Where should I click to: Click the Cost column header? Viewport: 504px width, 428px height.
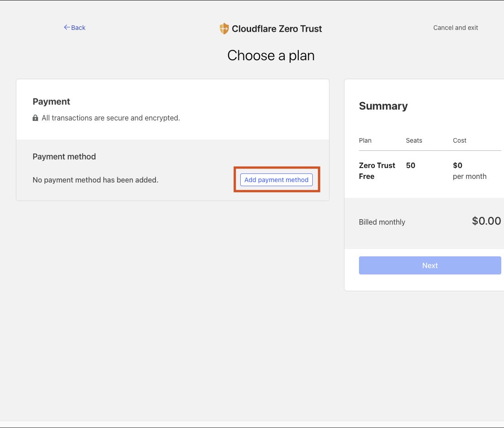pos(459,140)
